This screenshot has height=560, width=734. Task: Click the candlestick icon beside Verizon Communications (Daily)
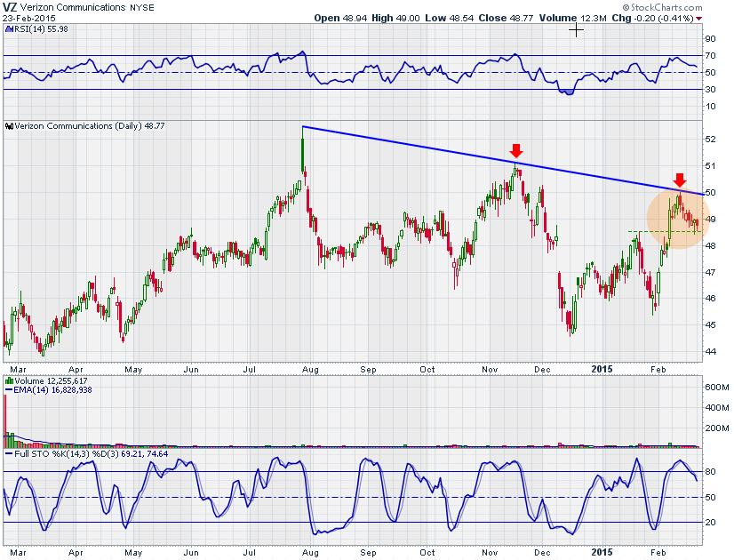[x=10, y=126]
